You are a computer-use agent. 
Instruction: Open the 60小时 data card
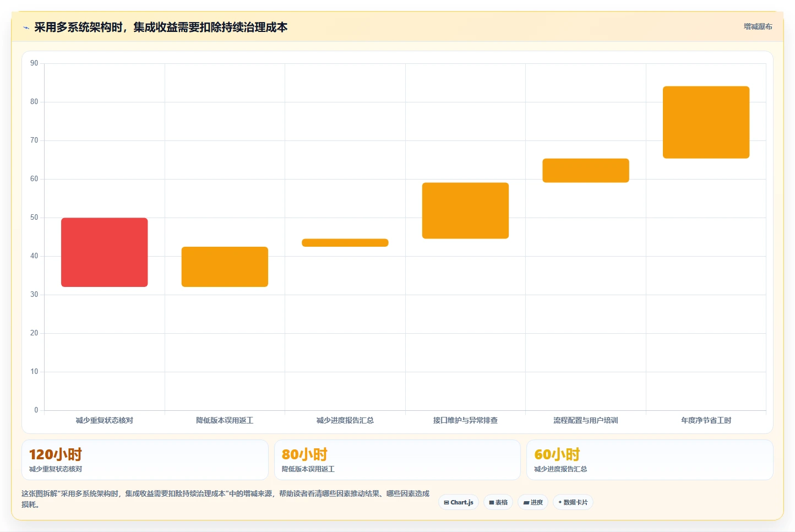click(650, 460)
